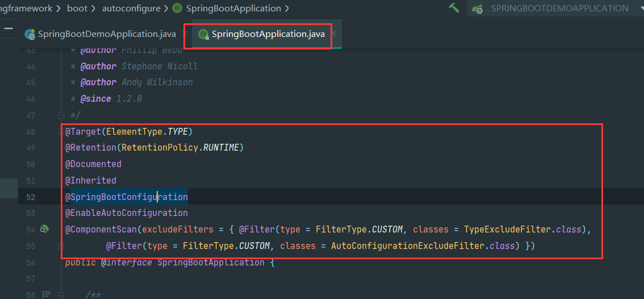
Task: Expand the chevron after the boot breadcrumb
Action: (x=94, y=8)
